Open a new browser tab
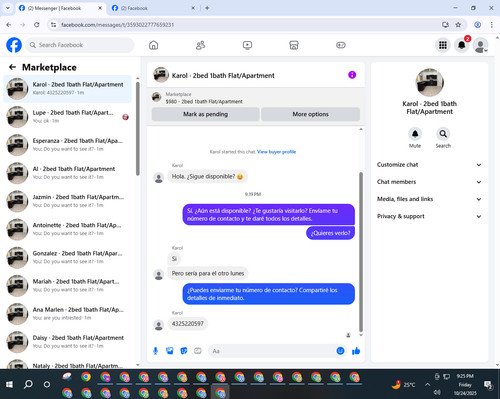The width and height of the screenshot is (500, 399). pos(207,8)
